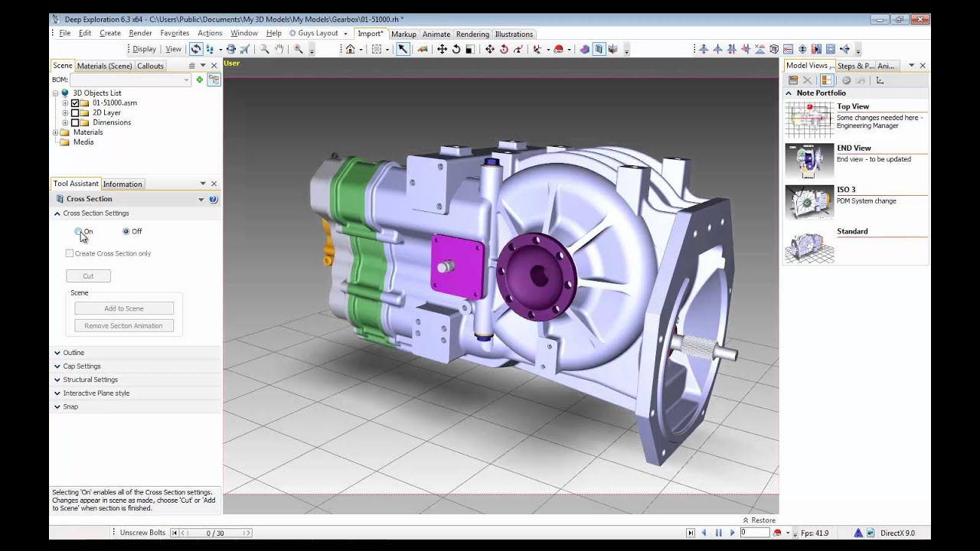Select the Off radio button
The height and width of the screenshot is (551, 980).
(126, 231)
